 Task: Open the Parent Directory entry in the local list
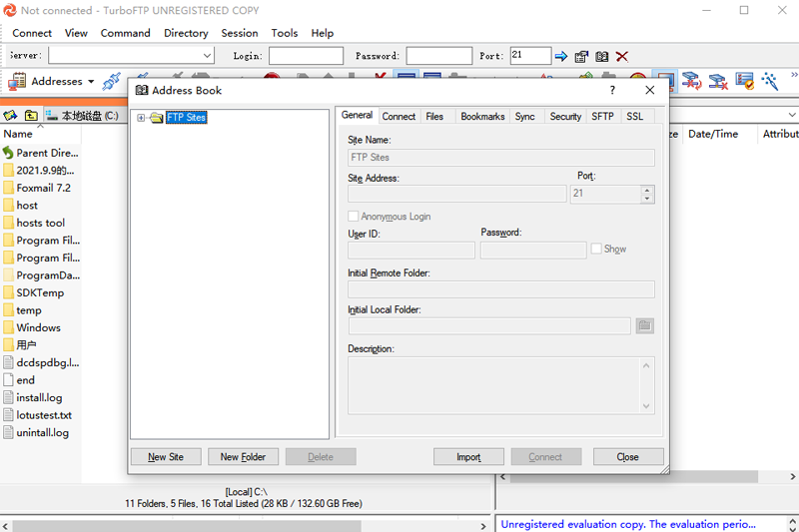point(41,153)
